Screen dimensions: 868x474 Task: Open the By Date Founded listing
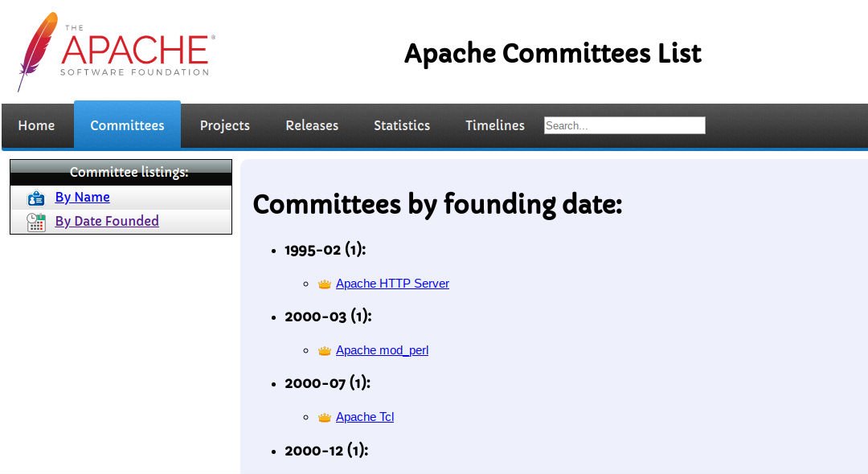(107, 221)
